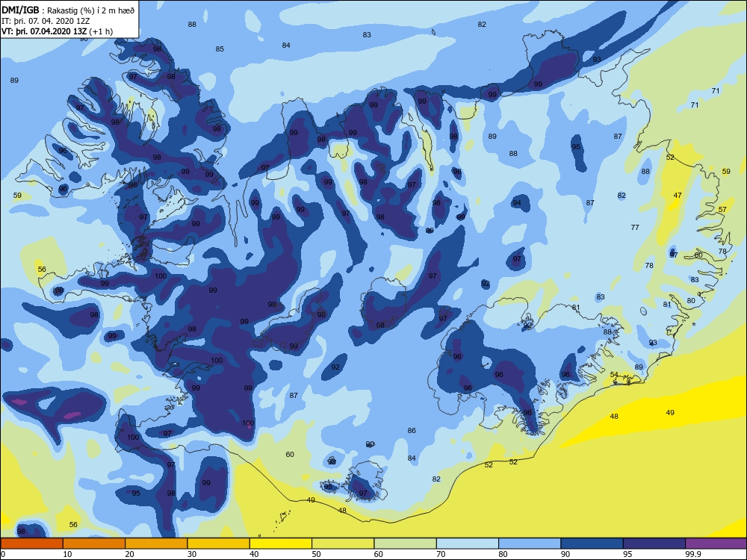Click the '20' label on the color scale
The image size is (747, 560).
[129, 554]
